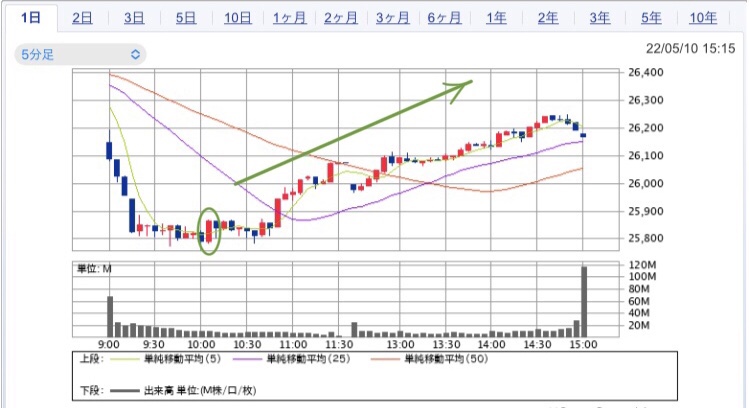
Task: Click the 25,800 price axis label
Action: [x=646, y=238]
